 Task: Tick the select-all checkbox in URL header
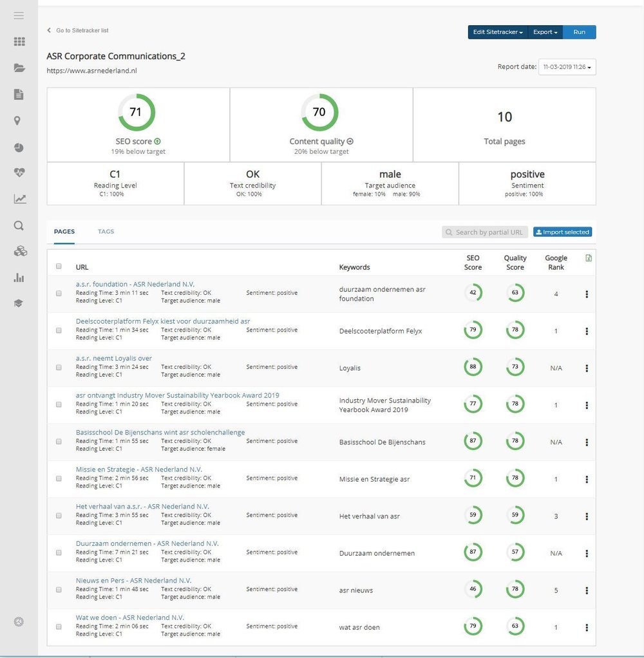coord(59,266)
